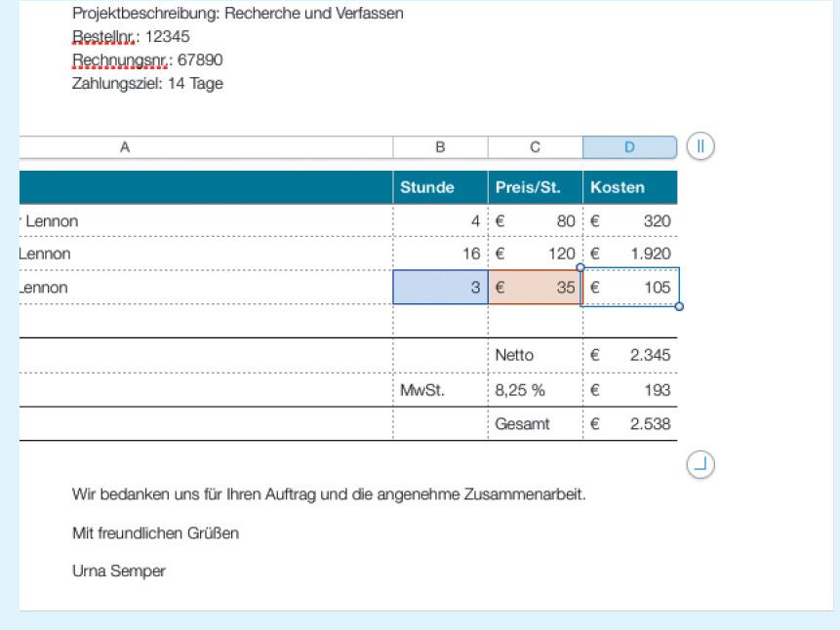This screenshot has width=840, height=630.
Task: Click the table resize handle at bottom right
Action: pos(700,464)
